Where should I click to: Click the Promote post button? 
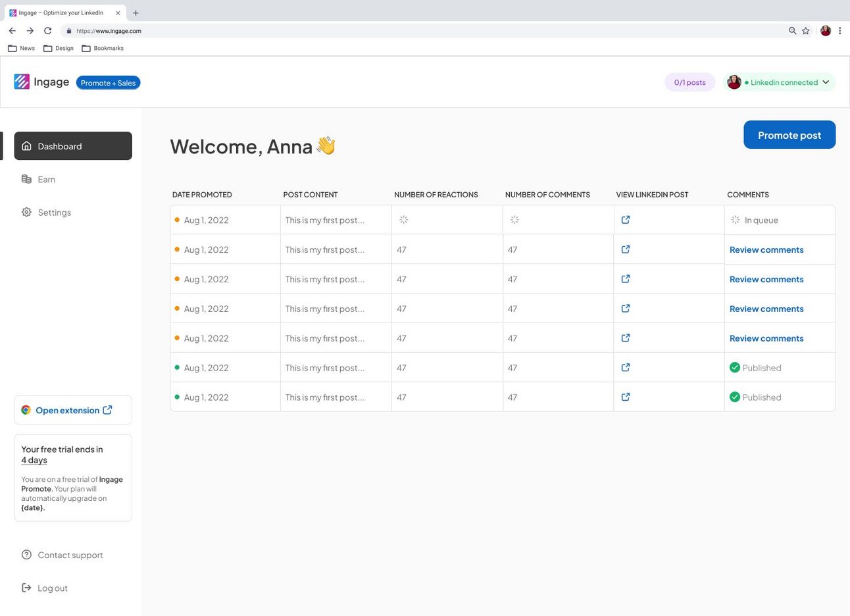click(x=789, y=135)
